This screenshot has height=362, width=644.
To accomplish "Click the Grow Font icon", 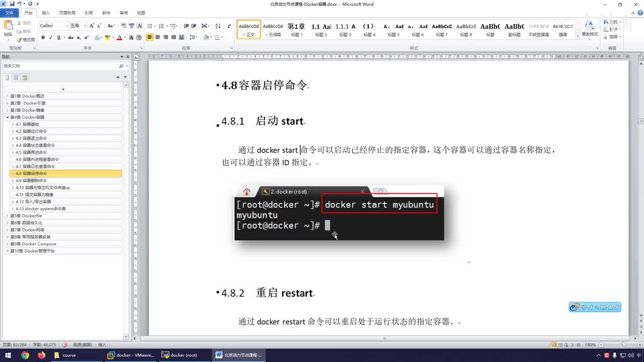I will pyautogui.click(x=92, y=26).
